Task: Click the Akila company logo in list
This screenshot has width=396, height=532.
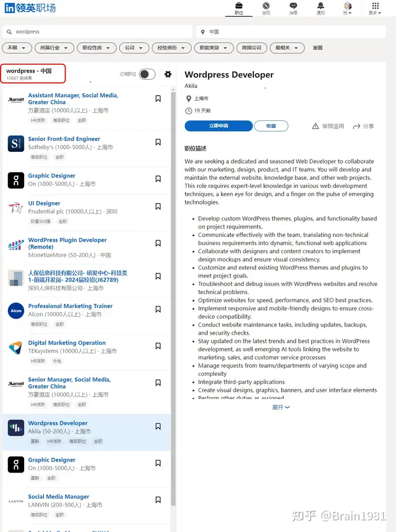Action: (x=16, y=428)
